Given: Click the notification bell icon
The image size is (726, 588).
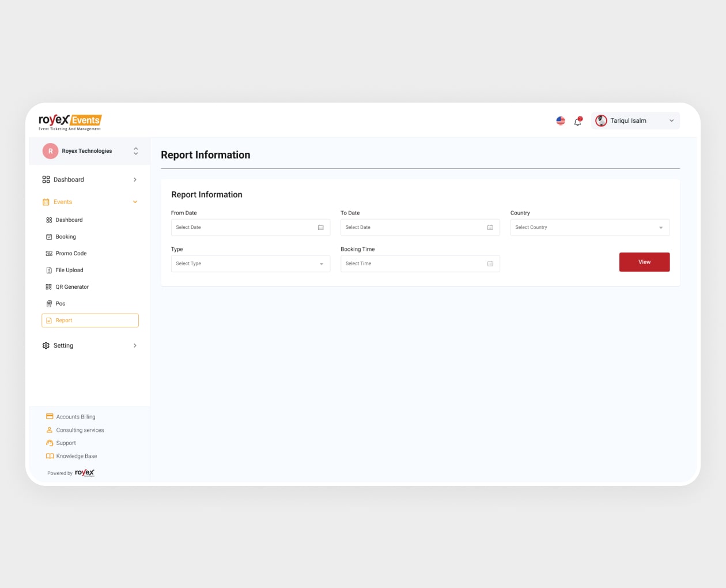Looking at the screenshot, I should (x=577, y=121).
